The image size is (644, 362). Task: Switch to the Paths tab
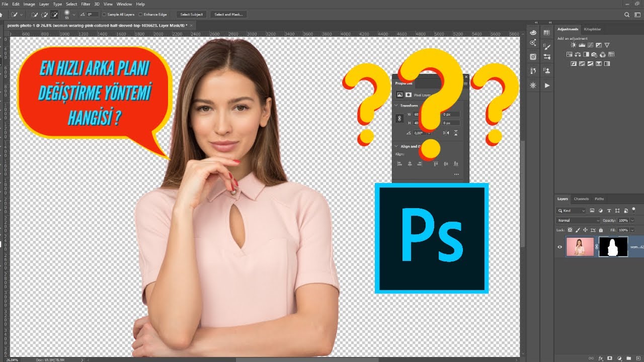[x=599, y=199]
